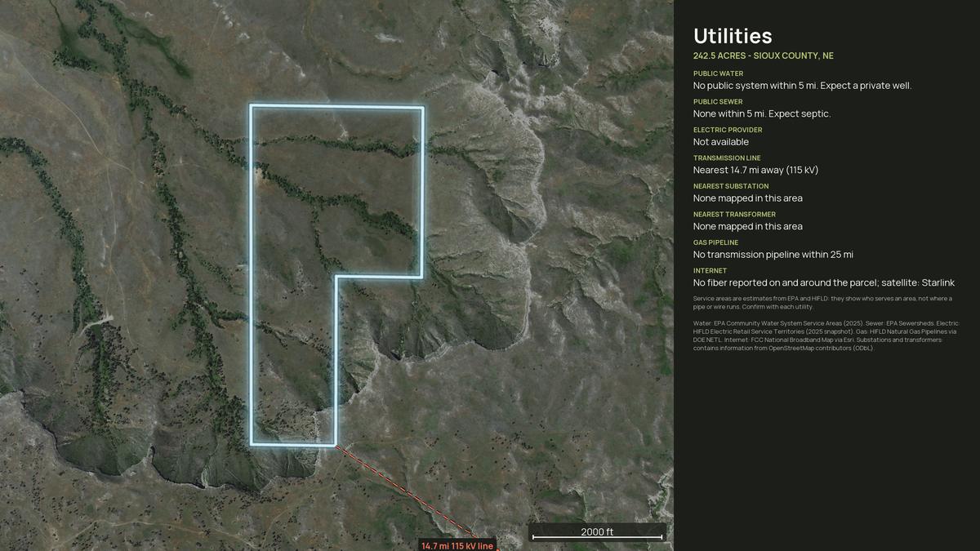Select 'None within 5 mi. Expect septic.' text

[x=762, y=113]
